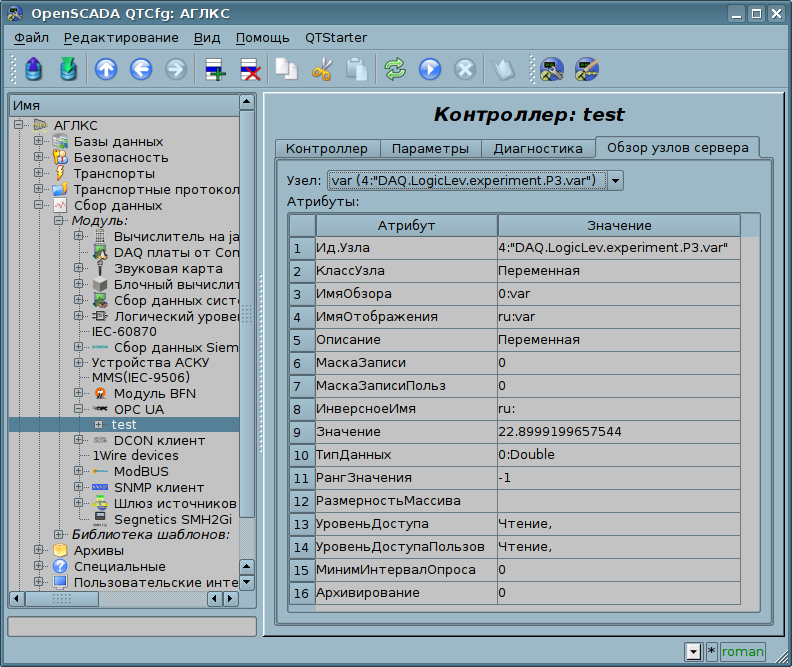Expand the Архивы tree node
Screen dimensions: 792x667
pos(39,550)
